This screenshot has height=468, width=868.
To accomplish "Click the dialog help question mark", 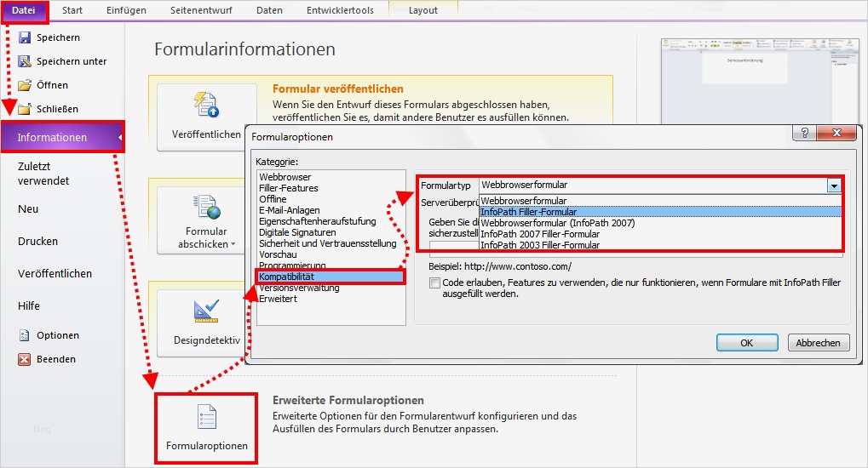I will pos(804,133).
